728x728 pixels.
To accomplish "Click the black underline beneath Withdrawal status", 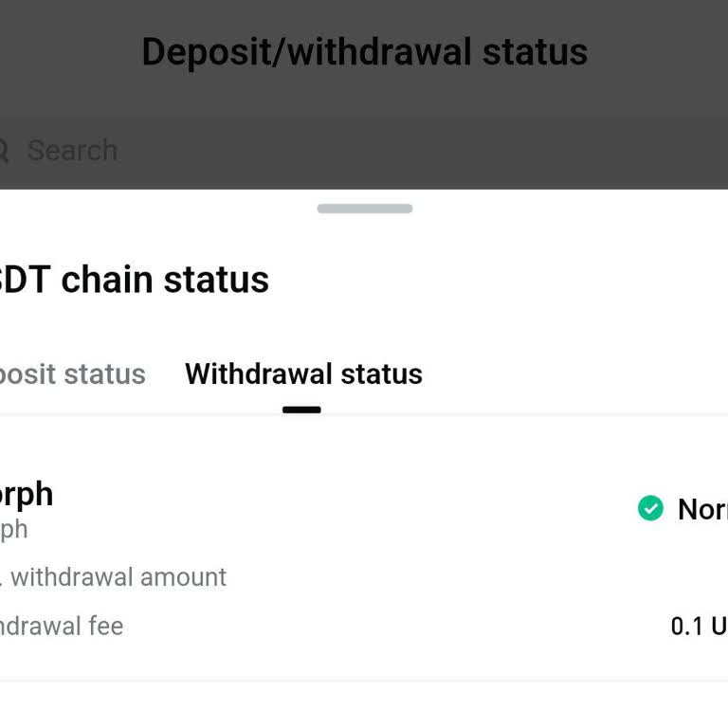I will pos(301,410).
